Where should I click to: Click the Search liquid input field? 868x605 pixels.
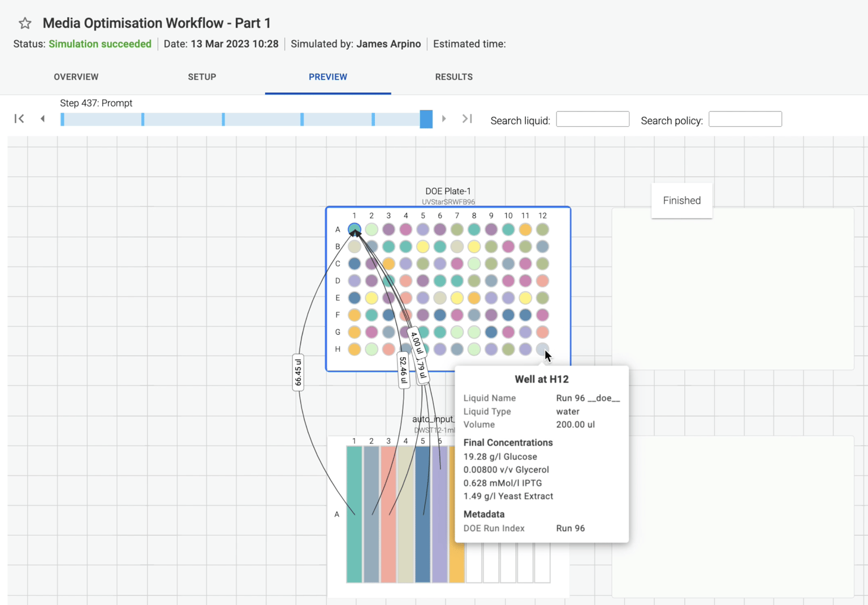(593, 119)
